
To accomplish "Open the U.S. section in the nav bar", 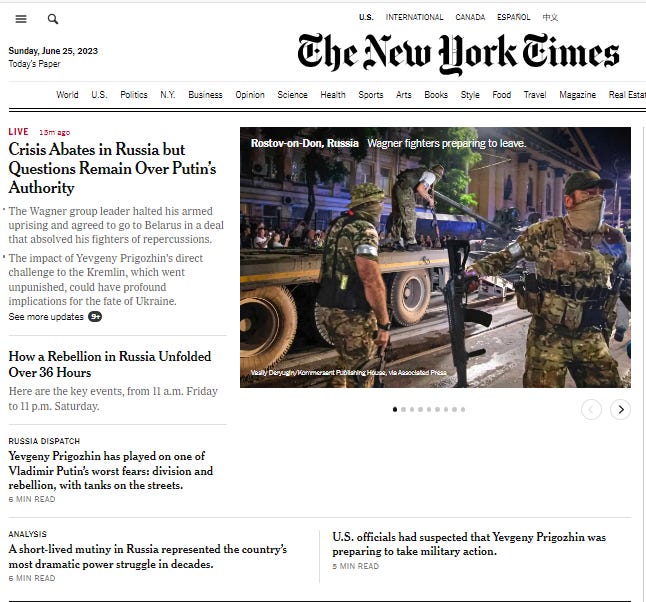I will (99, 95).
